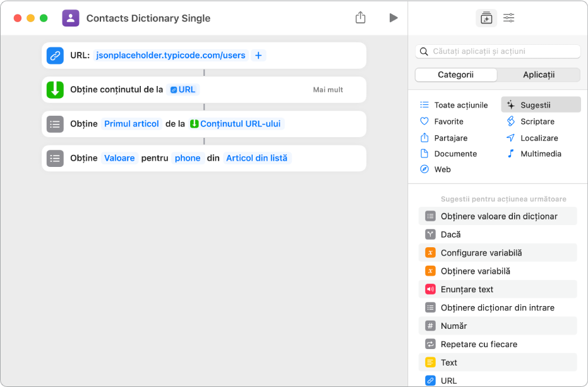Add another URL with plus button

click(258, 56)
